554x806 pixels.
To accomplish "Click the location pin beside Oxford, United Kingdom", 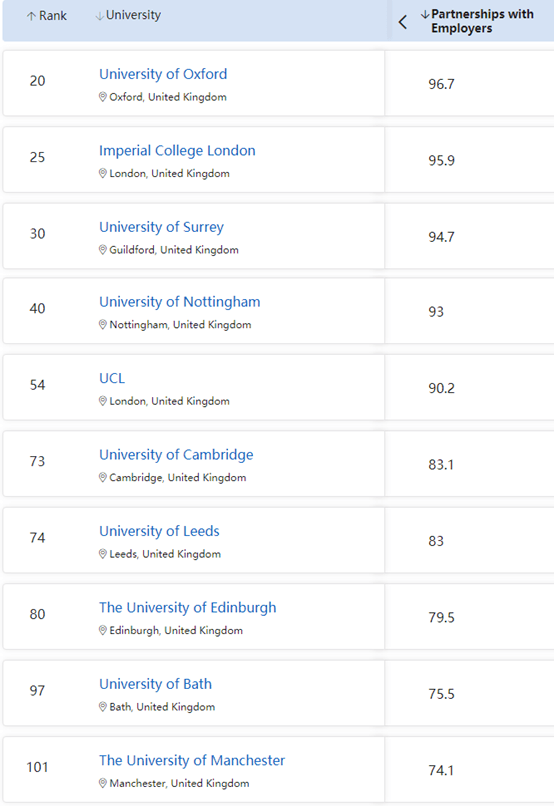I will pos(103,97).
